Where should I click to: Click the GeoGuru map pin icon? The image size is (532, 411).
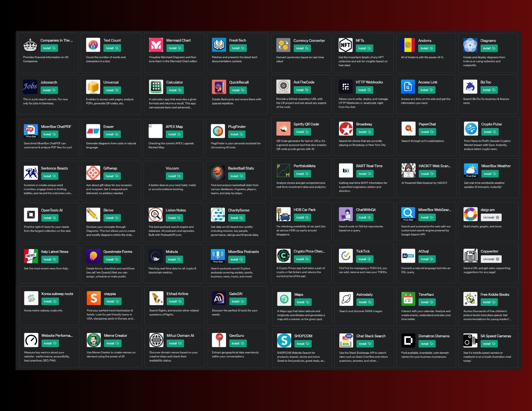[219, 340]
